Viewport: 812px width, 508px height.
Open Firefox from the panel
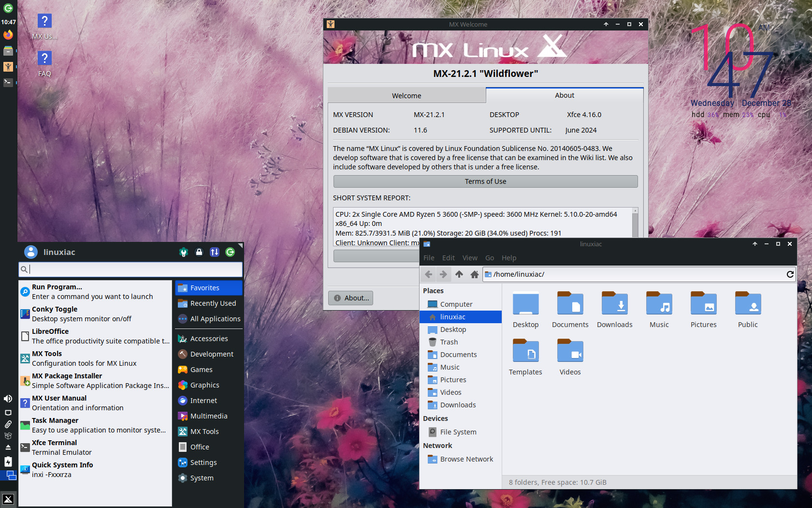pyautogui.click(x=8, y=35)
